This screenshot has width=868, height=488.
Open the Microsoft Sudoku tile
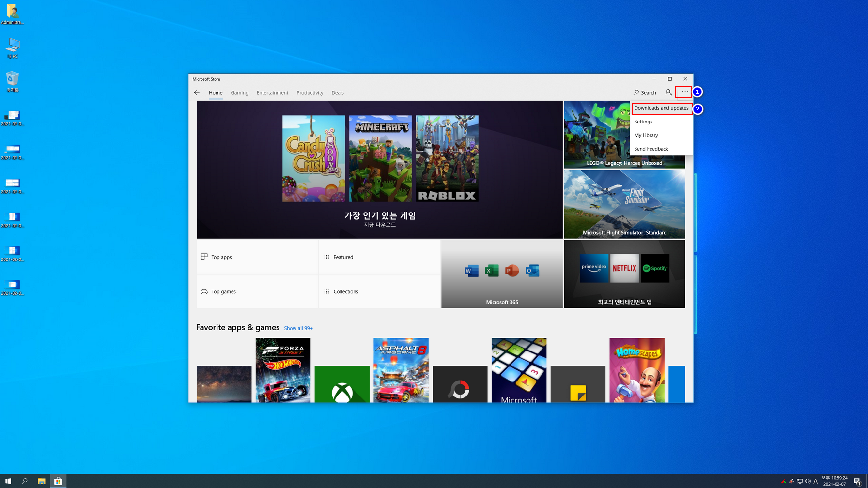tap(519, 370)
